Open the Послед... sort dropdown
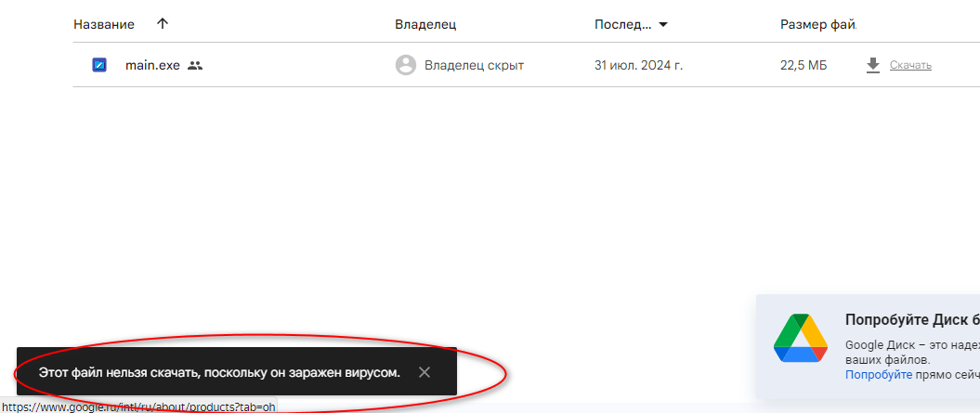Screen dimensions: 980x413 663,25
